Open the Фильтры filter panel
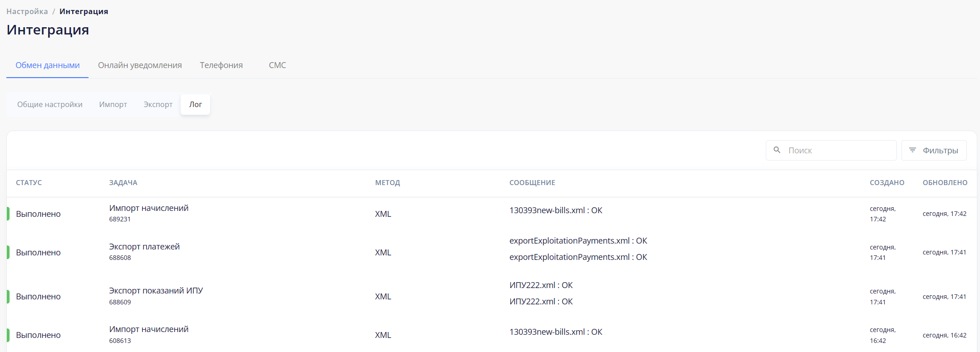The width and height of the screenshot is (980, 352). (x=934, y=150)
